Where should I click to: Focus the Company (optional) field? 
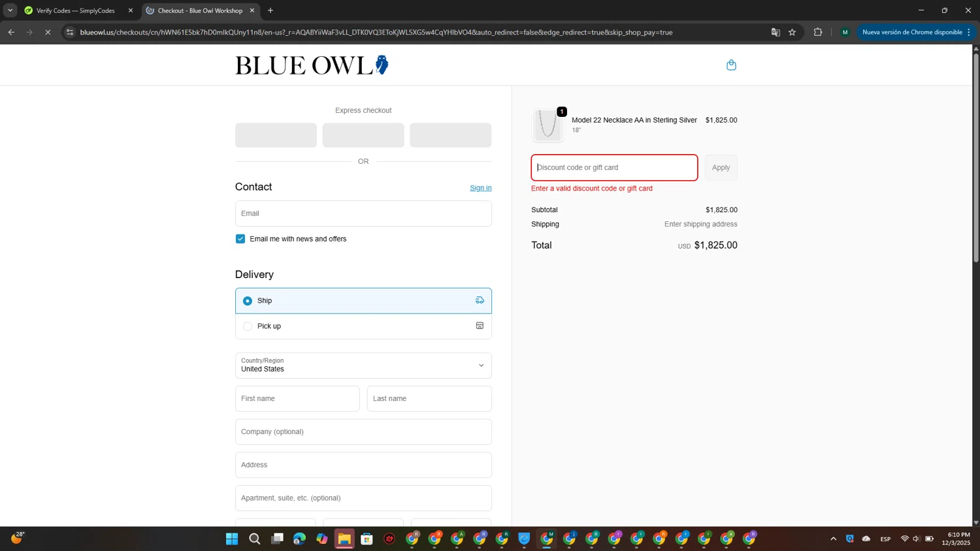pyautogui.click(x=363, y=432)
